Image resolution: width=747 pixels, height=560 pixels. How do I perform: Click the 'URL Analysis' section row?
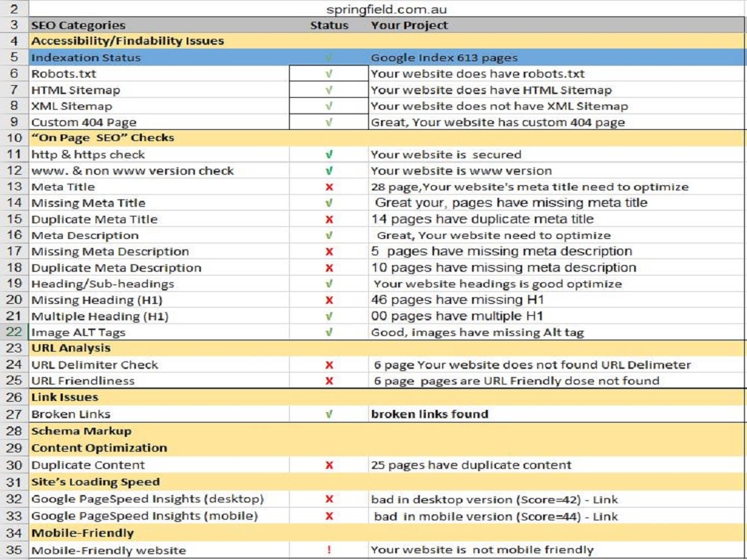click(387, 348)
